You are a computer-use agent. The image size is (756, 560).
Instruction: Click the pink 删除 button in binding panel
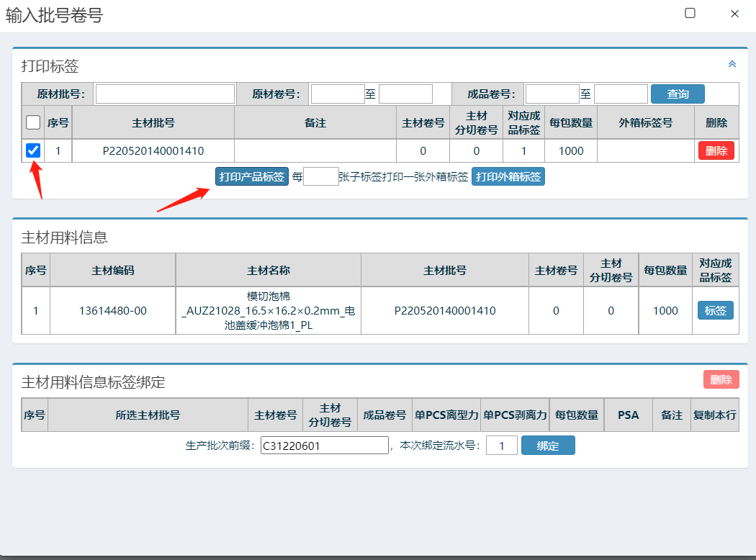click(721, 379)
